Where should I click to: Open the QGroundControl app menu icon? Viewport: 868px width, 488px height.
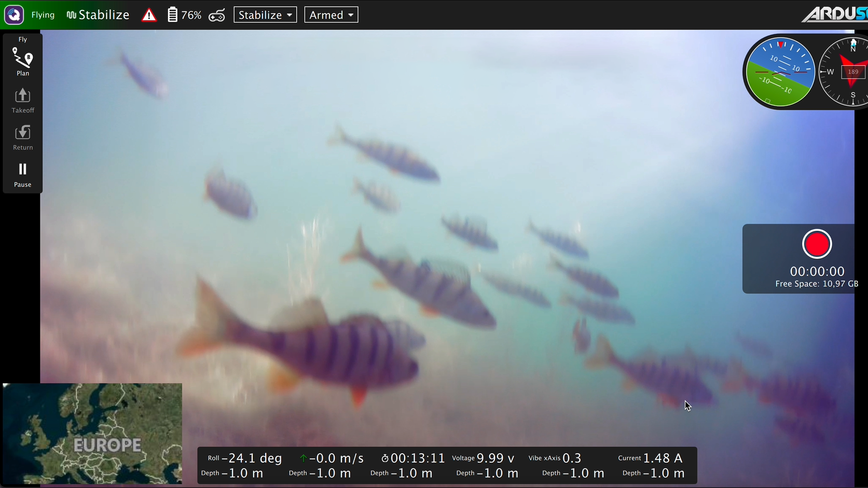click(x=13, y=14)
